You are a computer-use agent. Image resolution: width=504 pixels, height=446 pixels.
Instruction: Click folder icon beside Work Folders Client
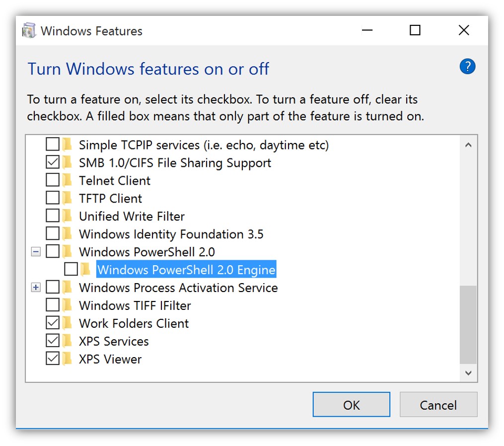pos(67,323)
